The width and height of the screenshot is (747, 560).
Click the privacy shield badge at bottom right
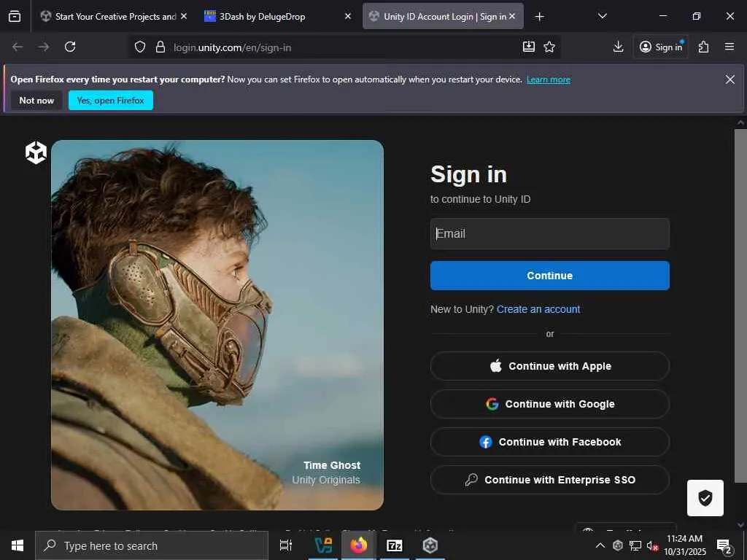click(705, 498)
